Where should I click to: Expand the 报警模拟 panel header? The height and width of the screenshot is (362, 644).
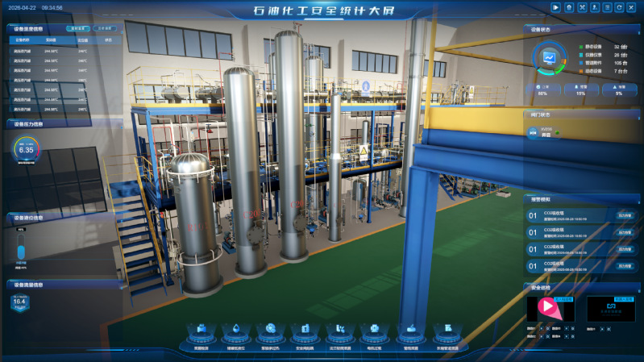pos(582,199)
